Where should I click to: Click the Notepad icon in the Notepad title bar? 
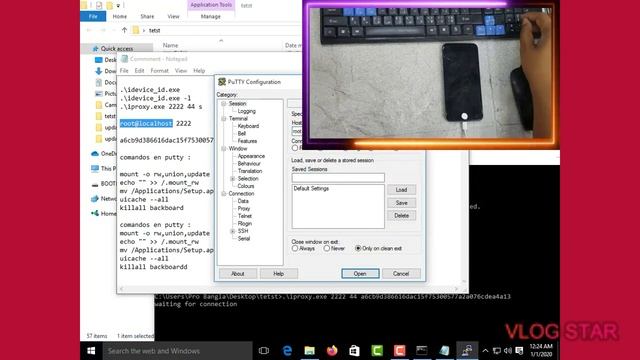tap(124, 59)
